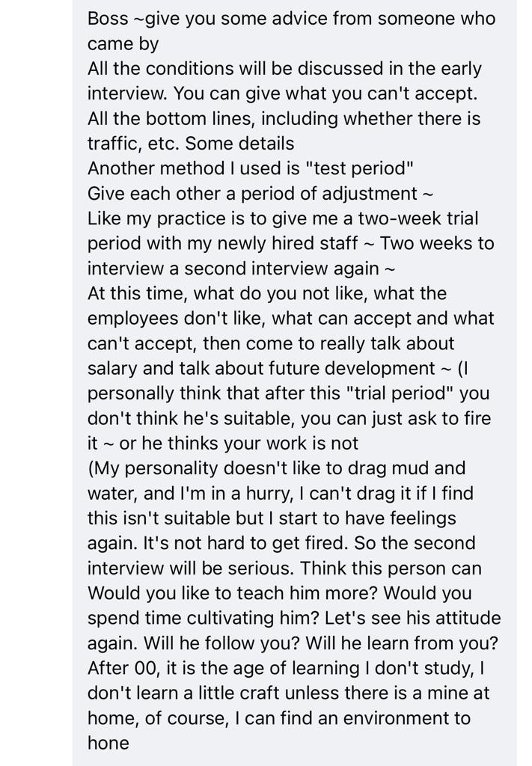Click the line "it ~ or he thinks your work is not"
532x766 pixels.
223,443
